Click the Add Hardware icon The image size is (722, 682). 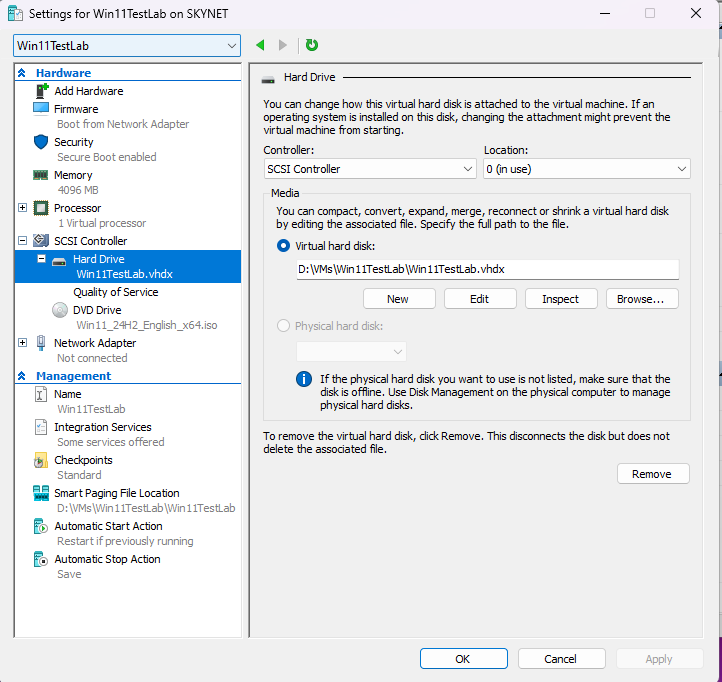tap(41, 91)
